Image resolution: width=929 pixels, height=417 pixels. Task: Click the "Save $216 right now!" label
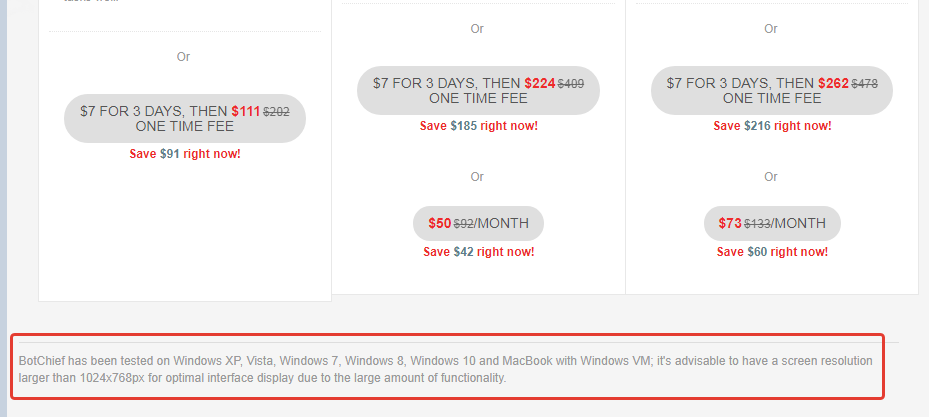point(772,126)
